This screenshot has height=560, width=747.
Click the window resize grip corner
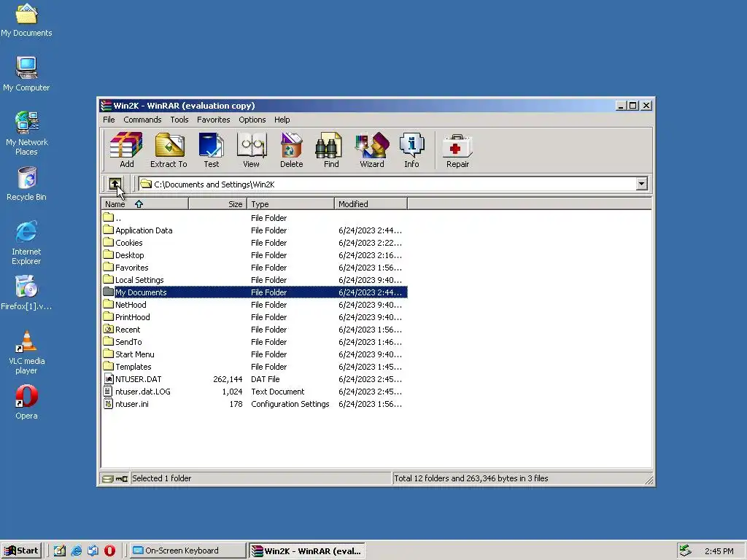[649, 481]
